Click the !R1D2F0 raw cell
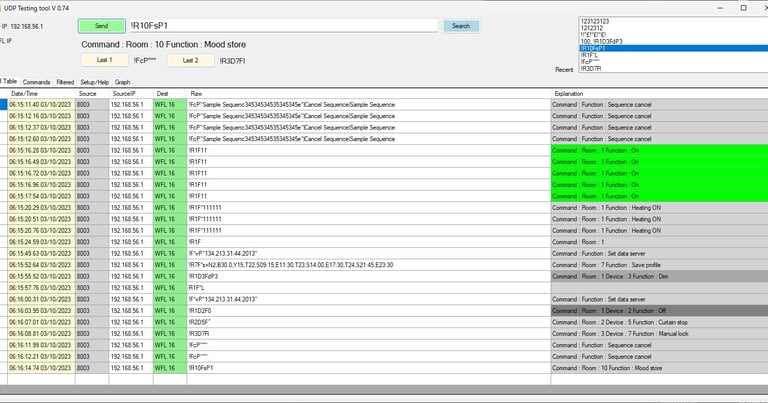 (369, 310)
